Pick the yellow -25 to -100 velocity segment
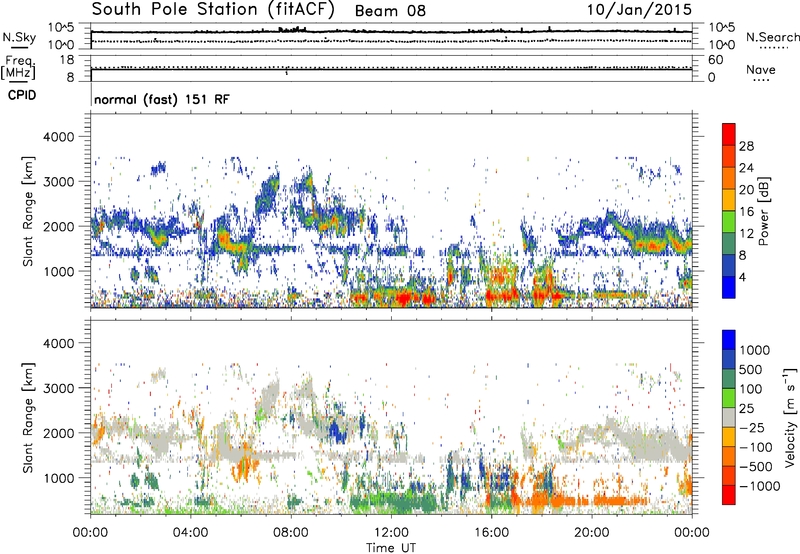Image resolution: width=800 pixels, height=554 pixels. (x=729, y=437)
